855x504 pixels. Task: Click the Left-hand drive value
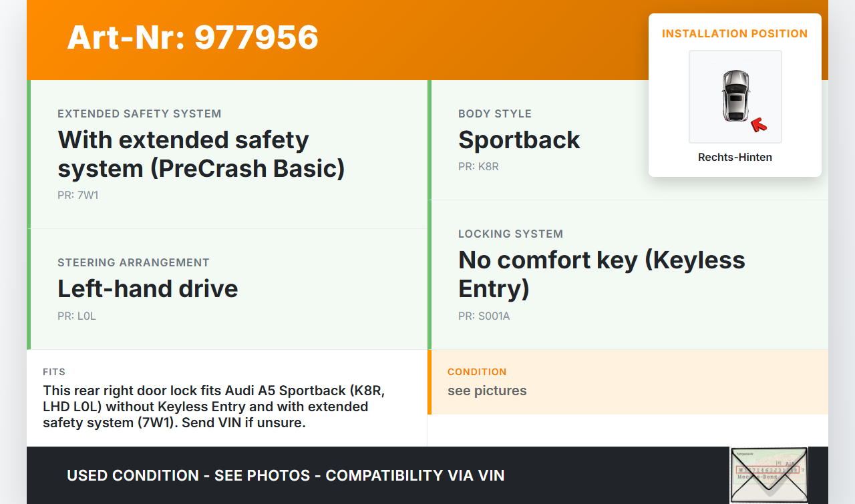click(148, 288)
